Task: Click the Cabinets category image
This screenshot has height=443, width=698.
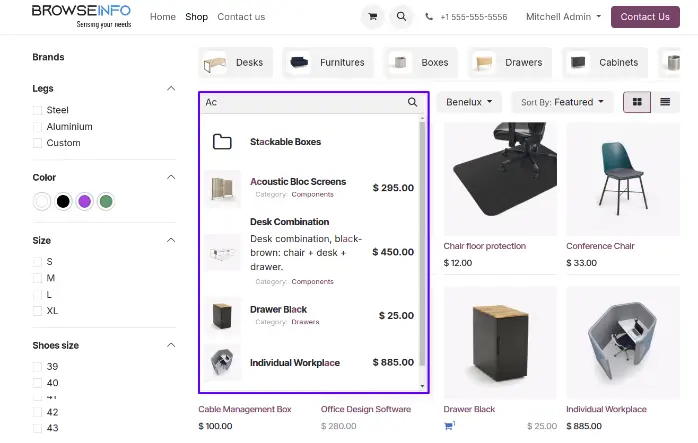Action: (578, 63)
